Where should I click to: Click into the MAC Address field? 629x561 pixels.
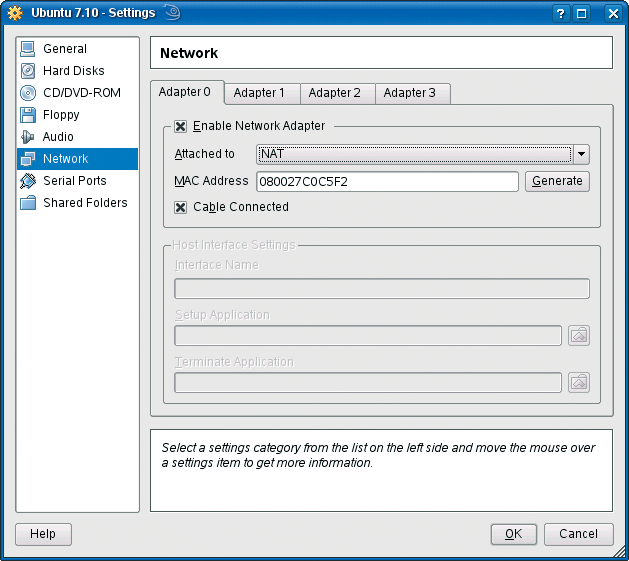pos(387,182)
